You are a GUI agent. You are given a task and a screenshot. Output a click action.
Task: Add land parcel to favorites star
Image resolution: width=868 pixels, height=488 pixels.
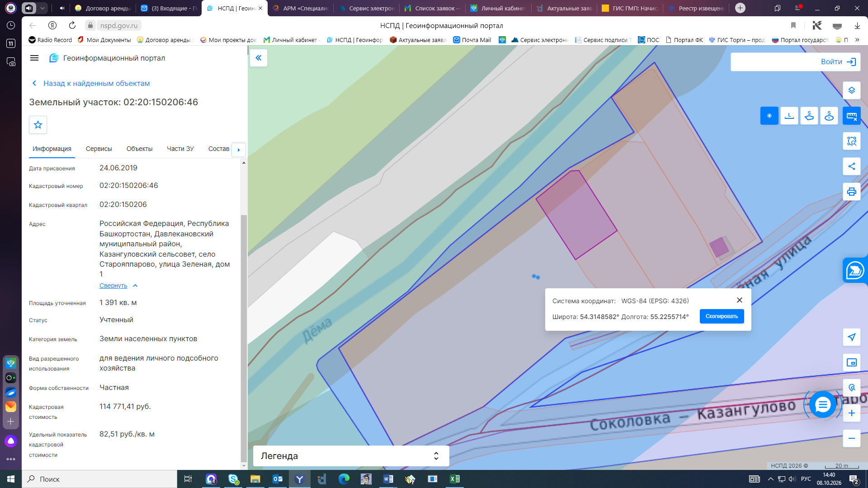click(38, 125)
